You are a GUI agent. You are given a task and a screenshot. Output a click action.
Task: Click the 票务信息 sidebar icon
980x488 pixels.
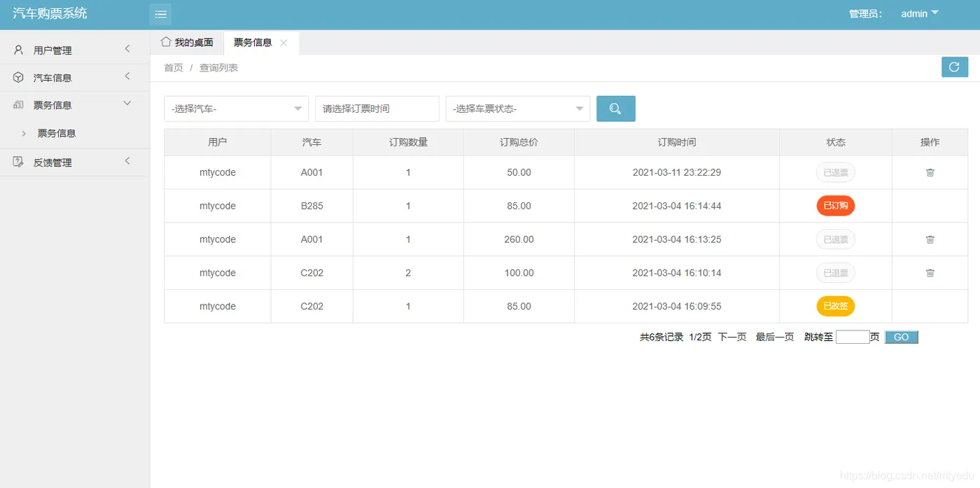point(19,104)
